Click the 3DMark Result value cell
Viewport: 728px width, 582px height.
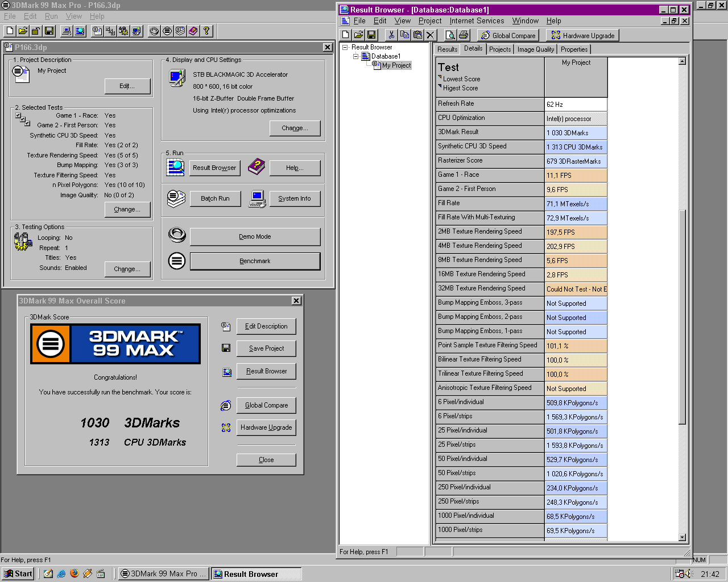(576, 133)
